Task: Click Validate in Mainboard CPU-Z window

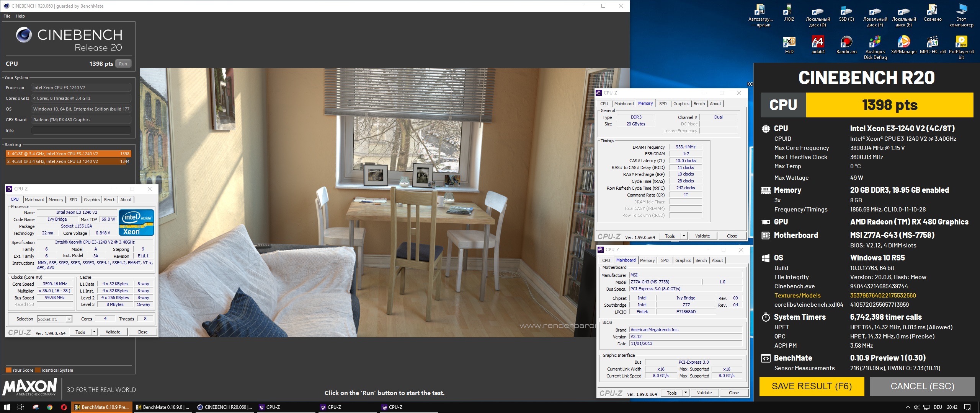Action: click(x=704, y=393)
